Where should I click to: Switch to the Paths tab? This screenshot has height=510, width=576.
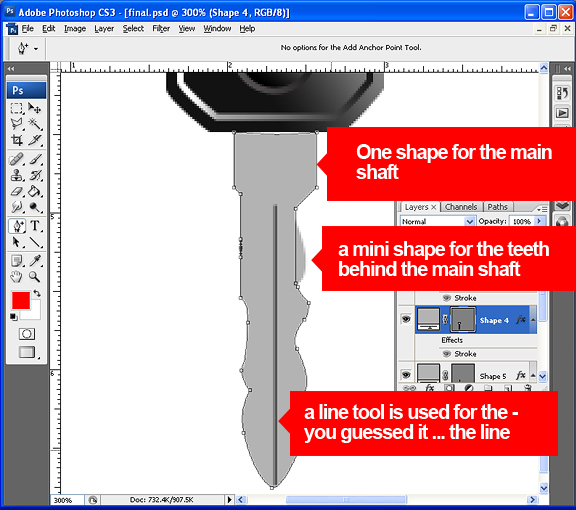497,207
